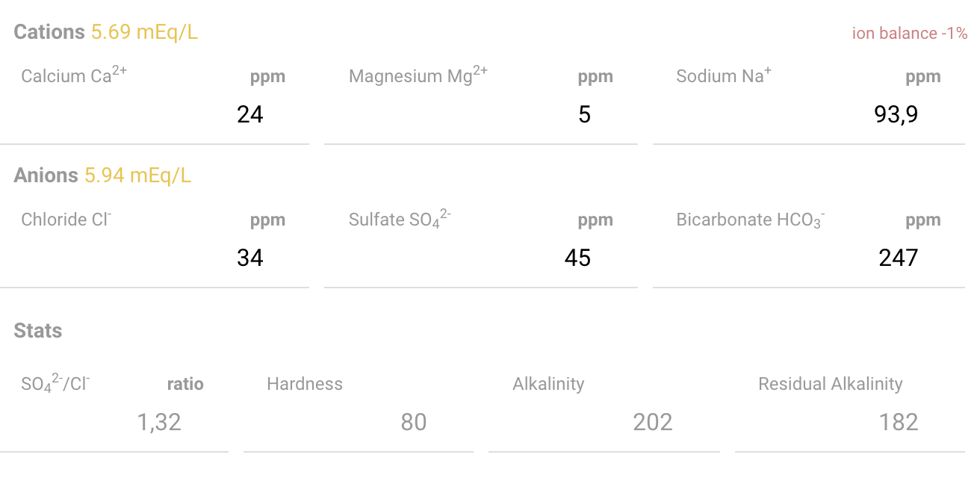Click the Calcium Ca2+ label
The width and height of the screenshot is (980, 478).
pos(74,75)
